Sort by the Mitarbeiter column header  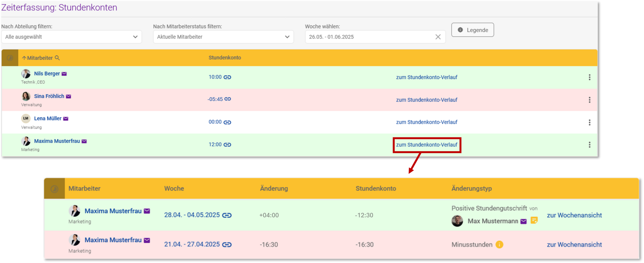coord(40,58)
